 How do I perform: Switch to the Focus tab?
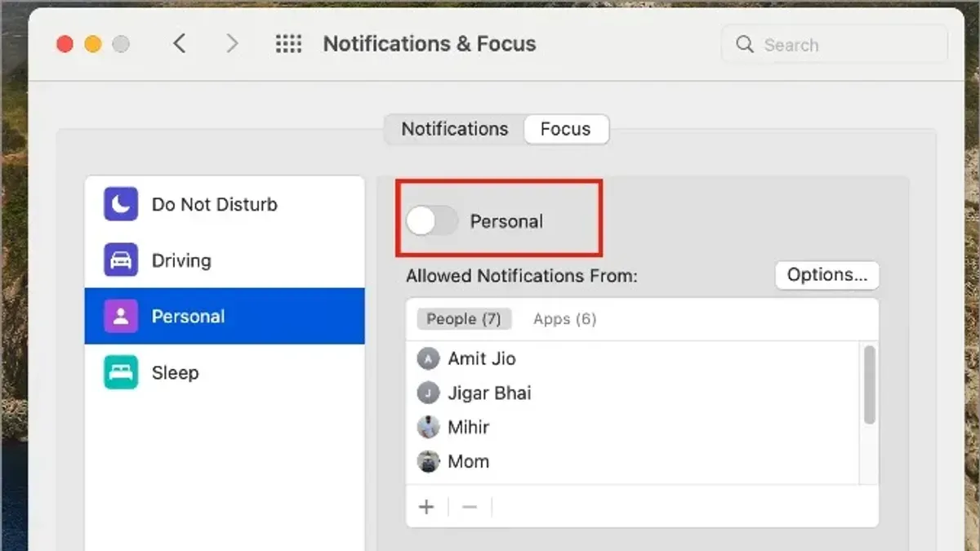coord(566,129)
